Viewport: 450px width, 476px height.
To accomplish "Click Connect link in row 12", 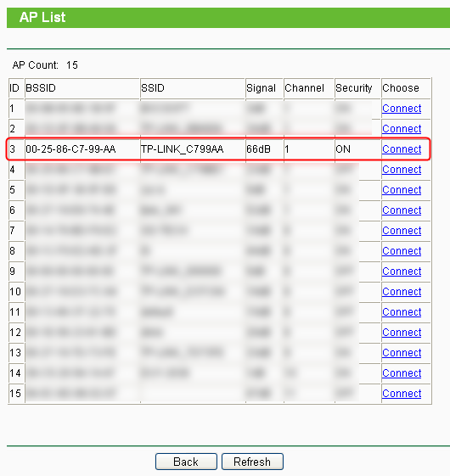I will (402, 332).
